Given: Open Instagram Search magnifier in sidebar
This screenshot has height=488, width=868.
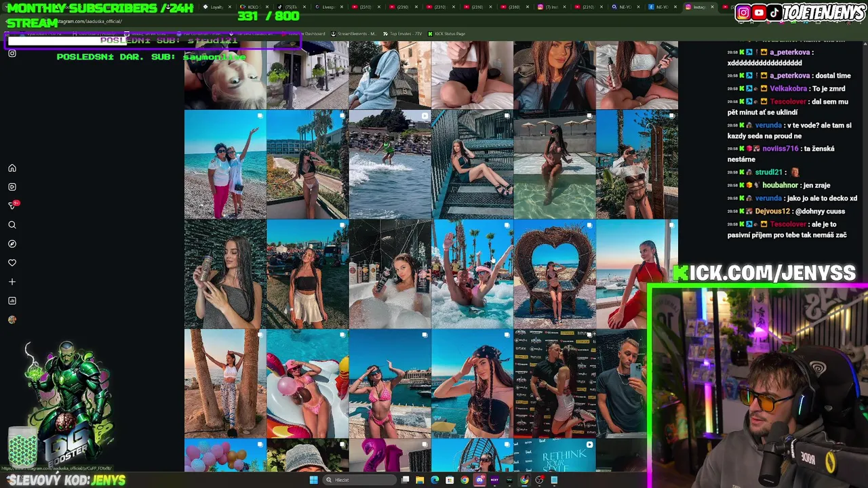Looking at the screenshot, I should 12,225.
